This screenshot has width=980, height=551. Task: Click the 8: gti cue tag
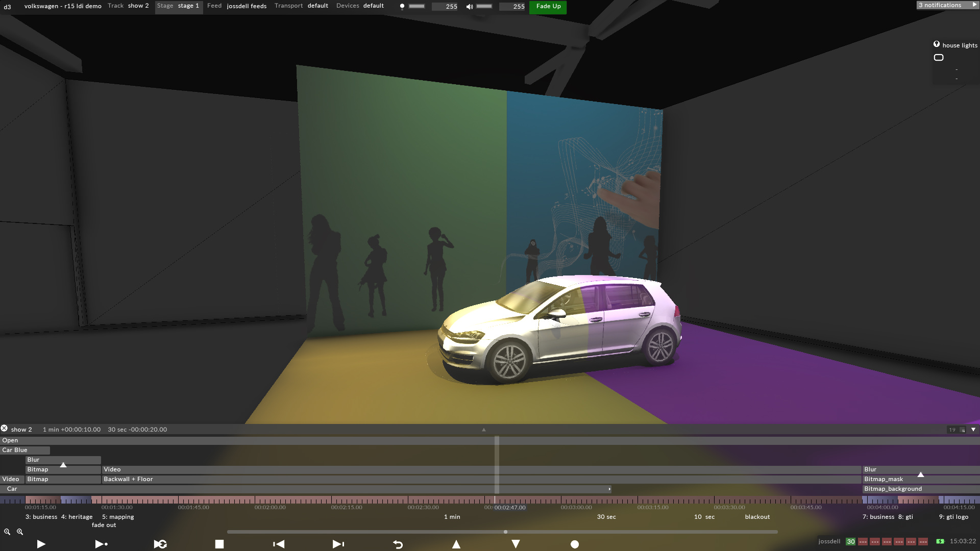click(x=905, y=517)
